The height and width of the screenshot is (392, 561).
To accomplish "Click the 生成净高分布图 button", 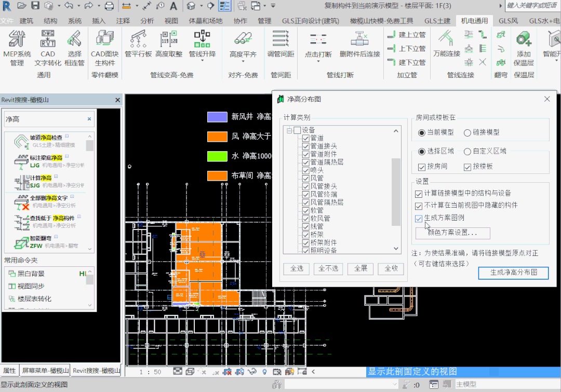I will (x=513, y=273).
